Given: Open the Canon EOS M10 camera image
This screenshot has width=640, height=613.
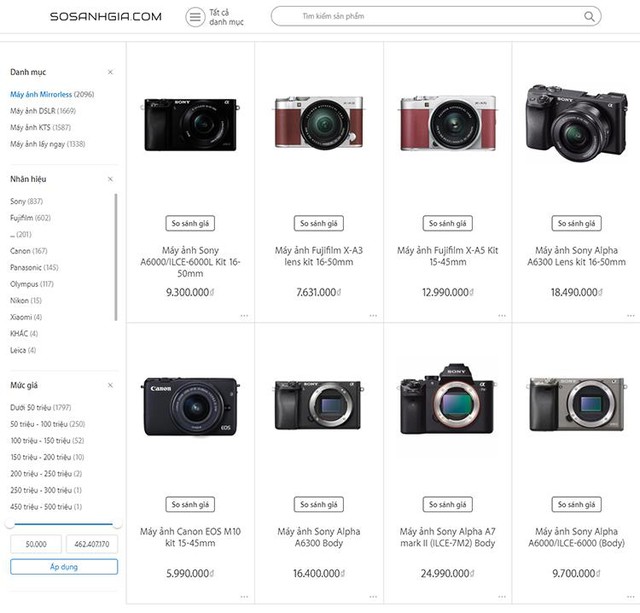Looking at the screenshot, I should (190, 406).
